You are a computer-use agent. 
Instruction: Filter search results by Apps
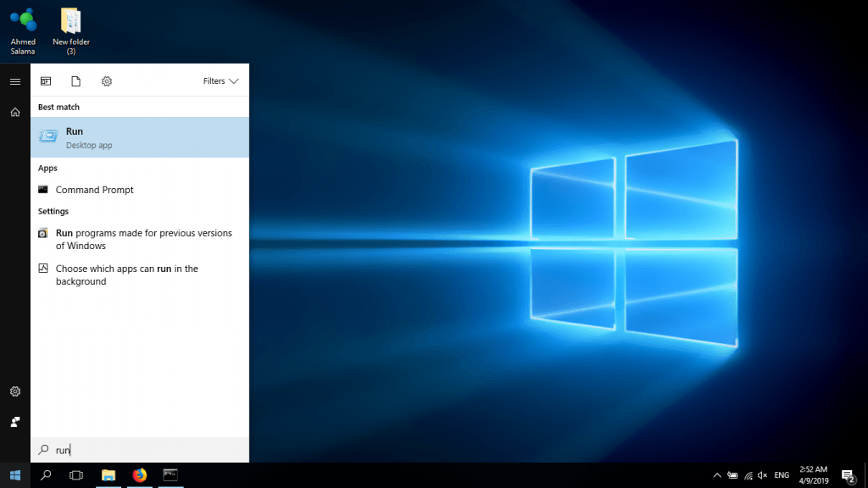click(46, 81)
